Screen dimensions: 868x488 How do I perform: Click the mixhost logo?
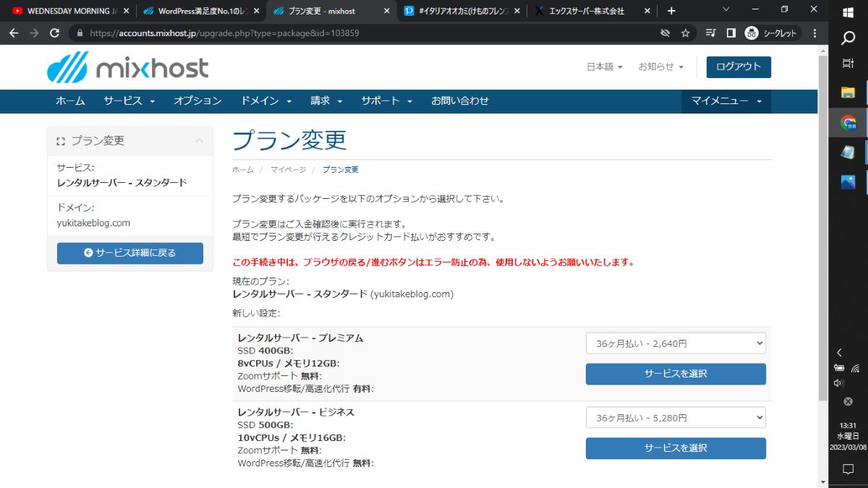click(x=127, y=67)
